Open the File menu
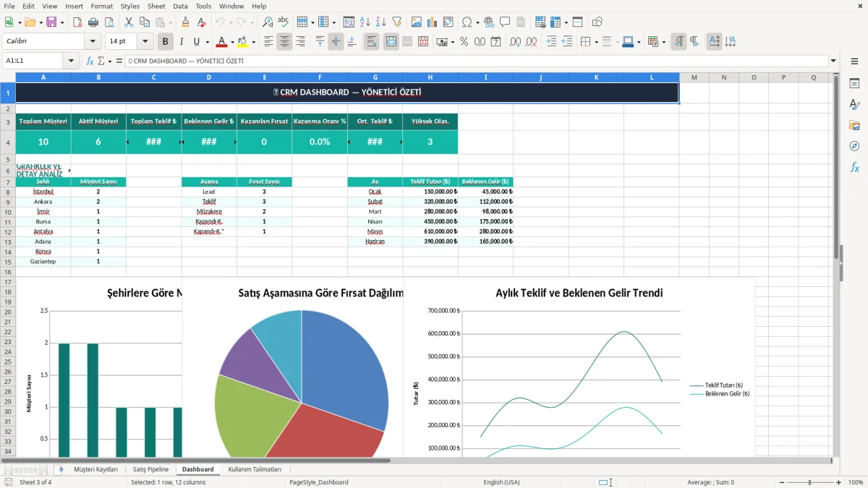This screenshot has width=868, height=488. pos(9,6)
